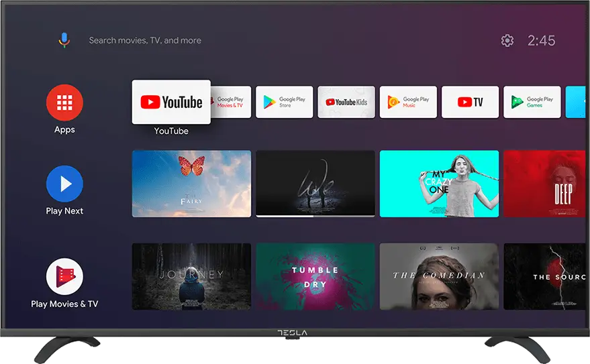Open the Apps grid icon
The width and height of the screenshot is (590, 364).
click(x=64, y=103)
